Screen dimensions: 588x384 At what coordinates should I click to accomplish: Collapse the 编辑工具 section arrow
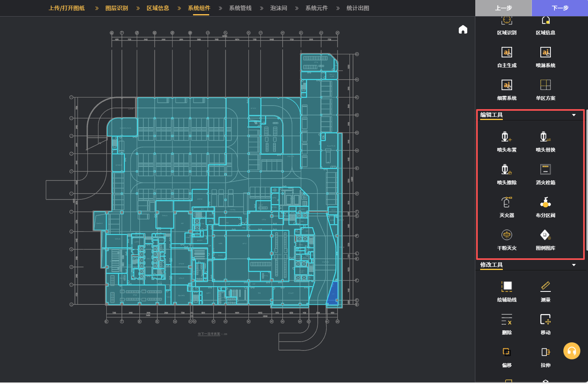[573, 115]
